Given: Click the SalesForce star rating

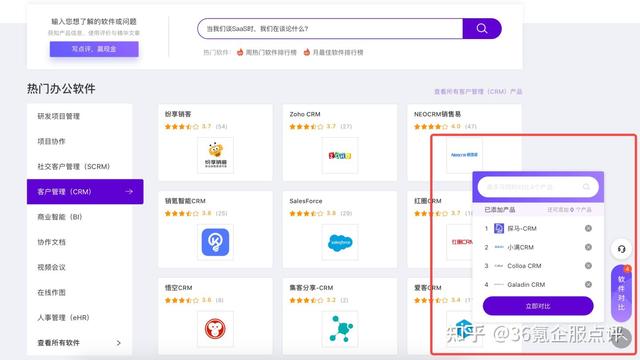Looking at the screenshot, I should (x=306, y=213).
